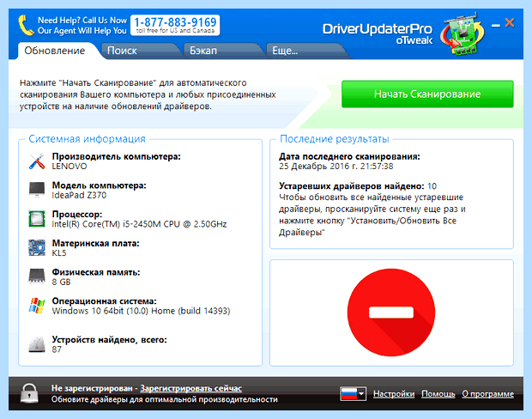
Task: Click the IdeaPad Z370 model value
Action: (x=79, y=195)
